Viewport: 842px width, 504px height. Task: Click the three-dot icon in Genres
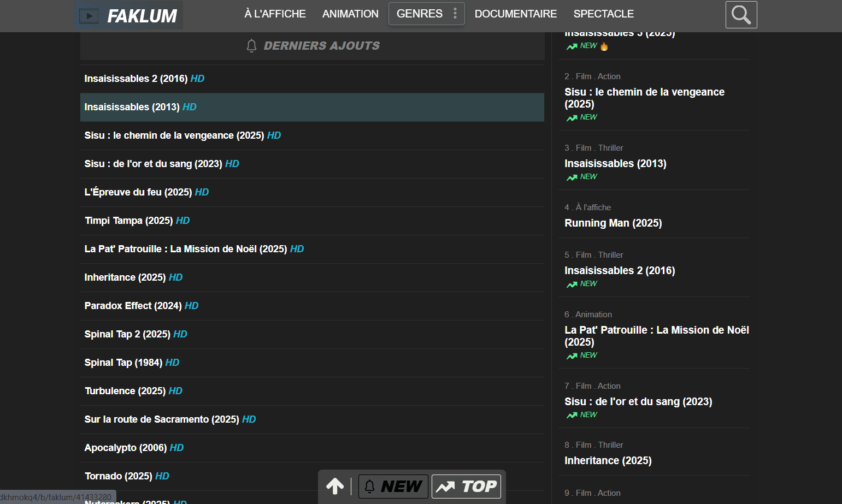coord(455,14)
